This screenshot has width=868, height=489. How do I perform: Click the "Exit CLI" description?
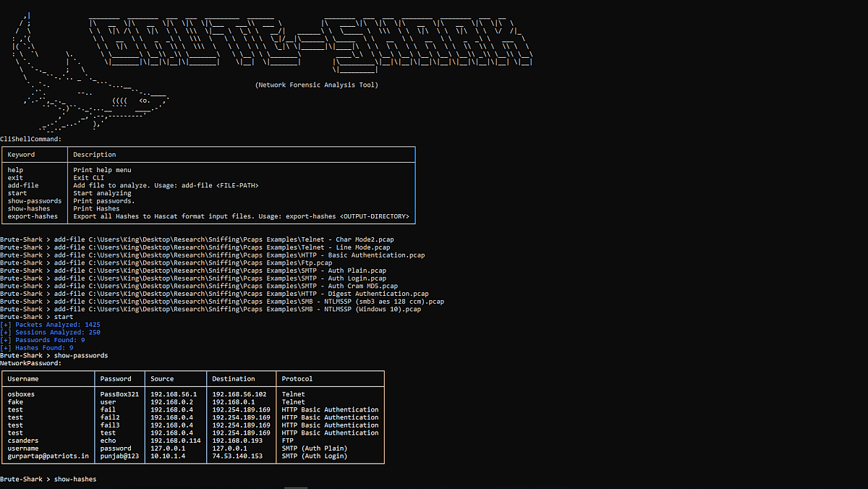click(88, 177)
